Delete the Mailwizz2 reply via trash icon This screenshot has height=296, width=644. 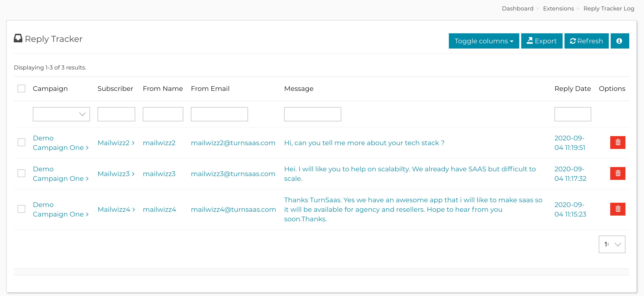(618, 143)
